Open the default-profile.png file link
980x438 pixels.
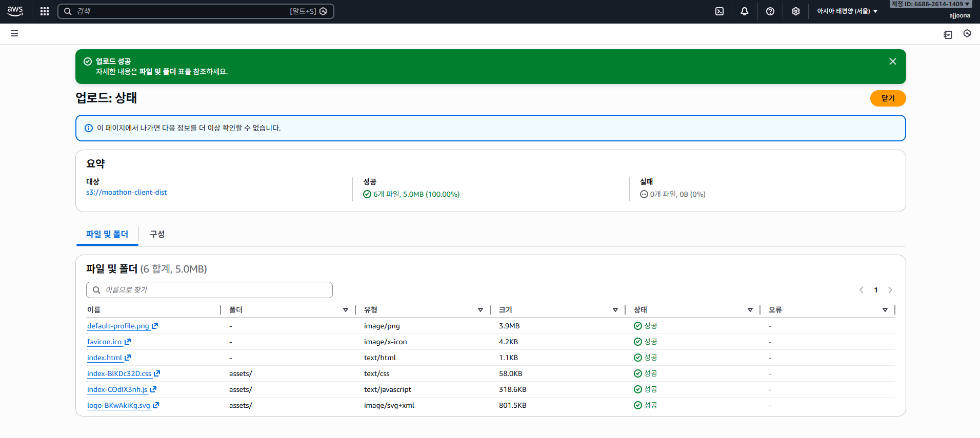click(x=118, y=326)
